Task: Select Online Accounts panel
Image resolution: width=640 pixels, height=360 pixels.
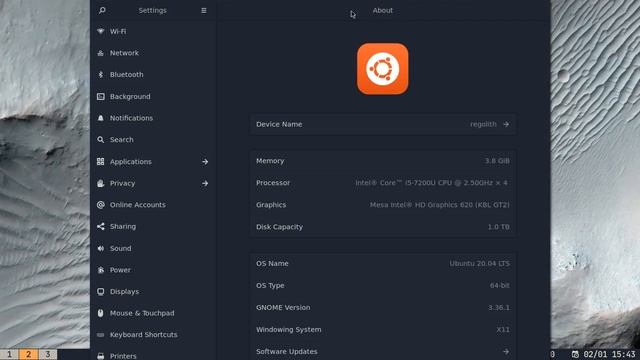Action: pos(153,205)
